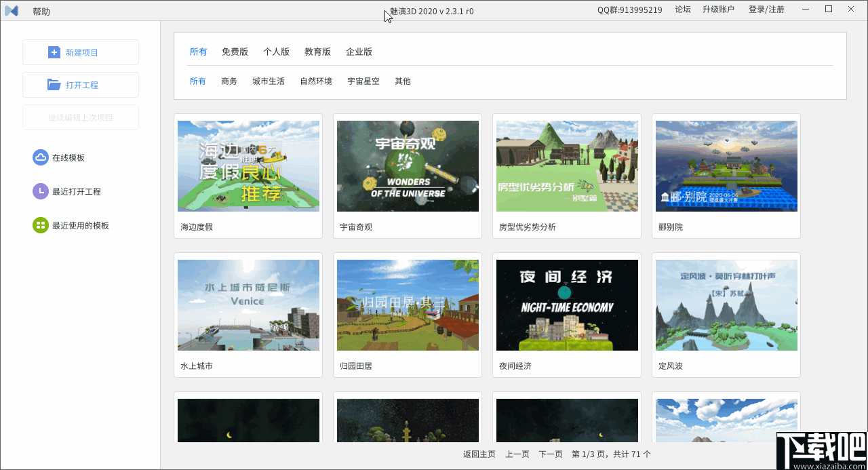Open the 郦别院 template thumbnail
Screen dimensions: 868x470
click(x=726, y=166)
